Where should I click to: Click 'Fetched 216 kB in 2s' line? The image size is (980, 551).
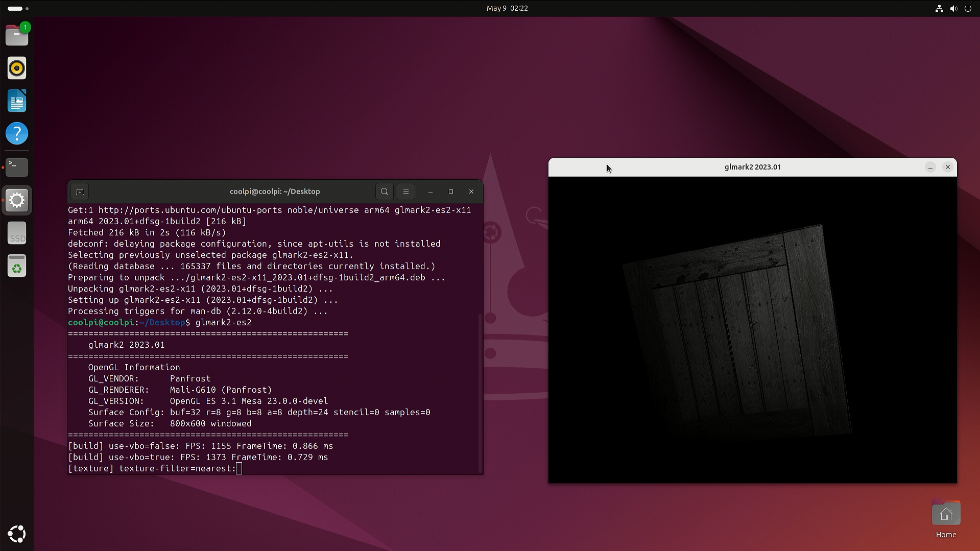click(x=147, y=232)
